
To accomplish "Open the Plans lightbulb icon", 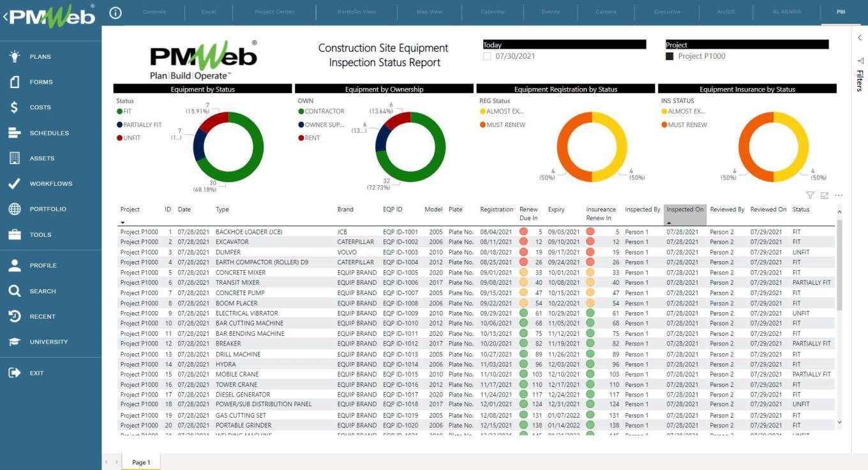I will [15, 56].
